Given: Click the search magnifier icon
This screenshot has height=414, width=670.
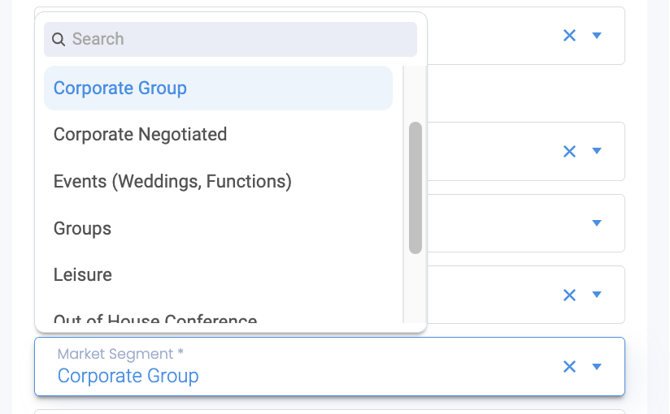Looking at the screenshot, I should pyautogui.click(x=59, y=39).
